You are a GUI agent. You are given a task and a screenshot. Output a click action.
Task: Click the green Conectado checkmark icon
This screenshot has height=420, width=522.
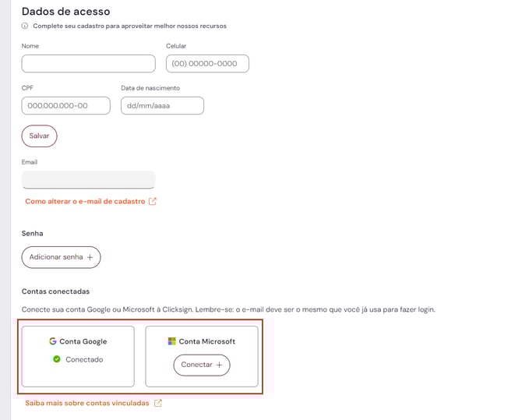pyautogui.click(x=57, y=359)
